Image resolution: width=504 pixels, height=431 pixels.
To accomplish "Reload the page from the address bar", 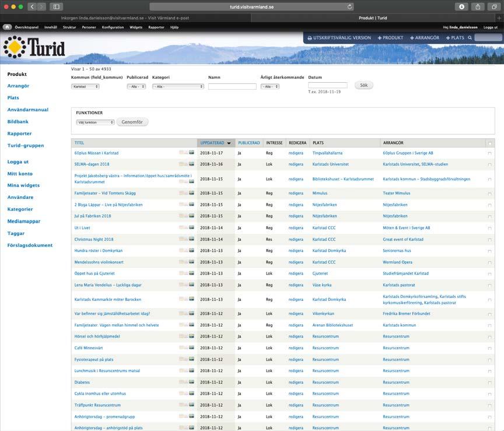I will 349,7.
